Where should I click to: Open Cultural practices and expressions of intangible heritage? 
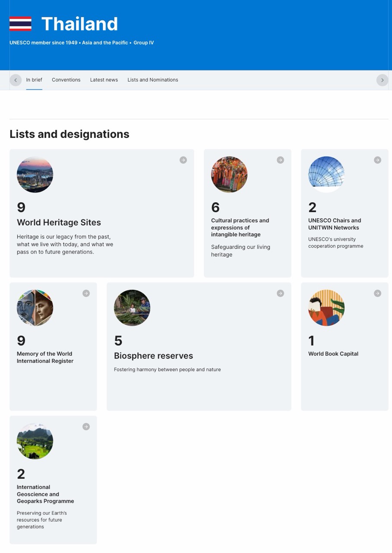click(240, 227)
